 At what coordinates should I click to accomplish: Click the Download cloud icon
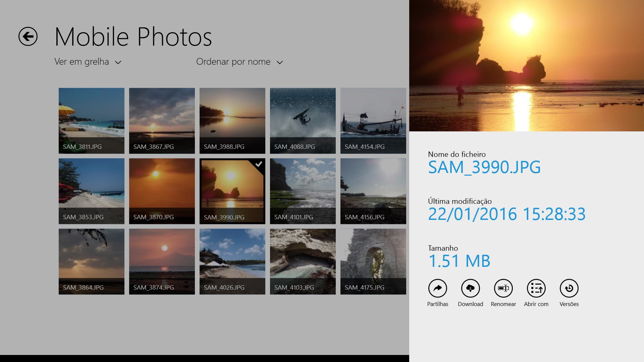point(470,288)
